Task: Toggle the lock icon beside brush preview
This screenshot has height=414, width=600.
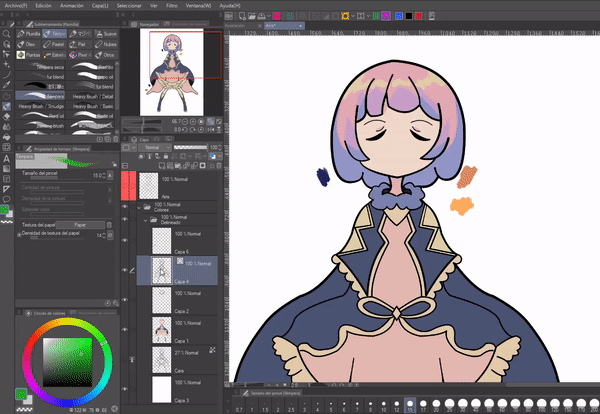Action: [x=114, y=164]
